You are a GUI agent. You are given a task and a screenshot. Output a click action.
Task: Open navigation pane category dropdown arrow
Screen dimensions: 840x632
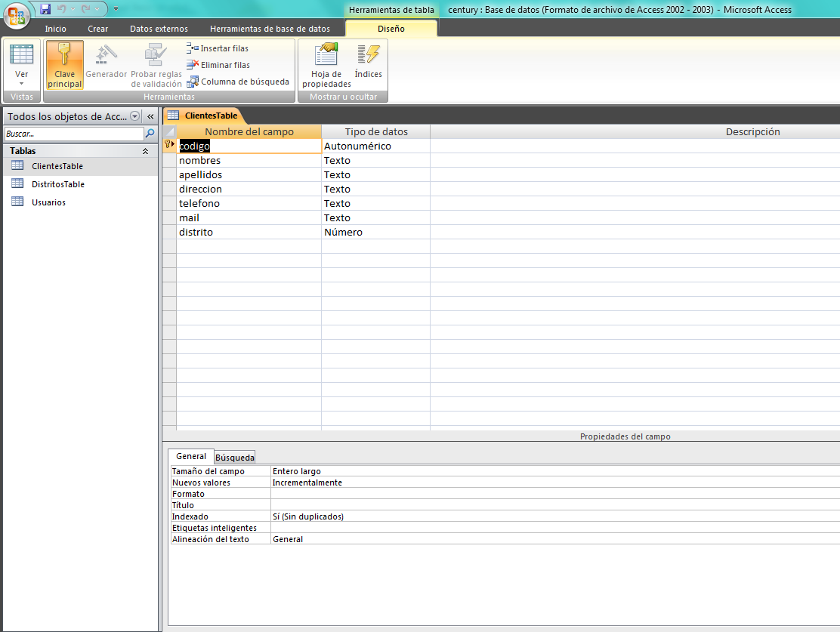(x=135, y=116)
